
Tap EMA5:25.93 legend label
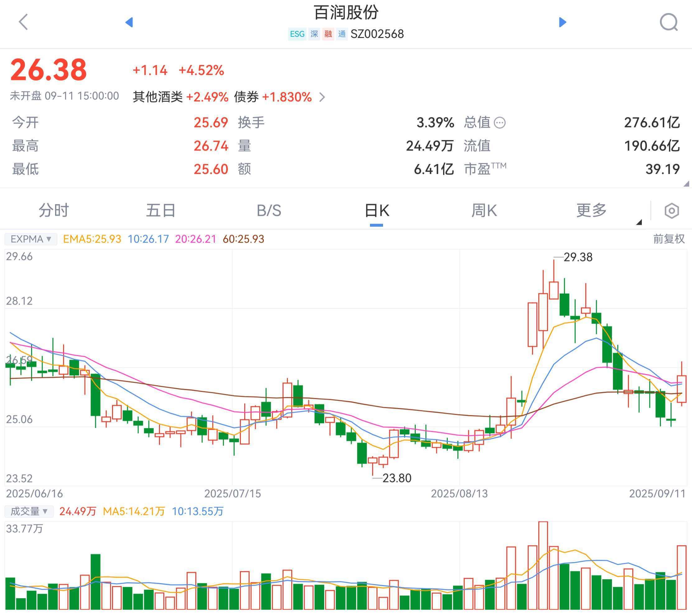pyautogui.click(x=92, y=239)
